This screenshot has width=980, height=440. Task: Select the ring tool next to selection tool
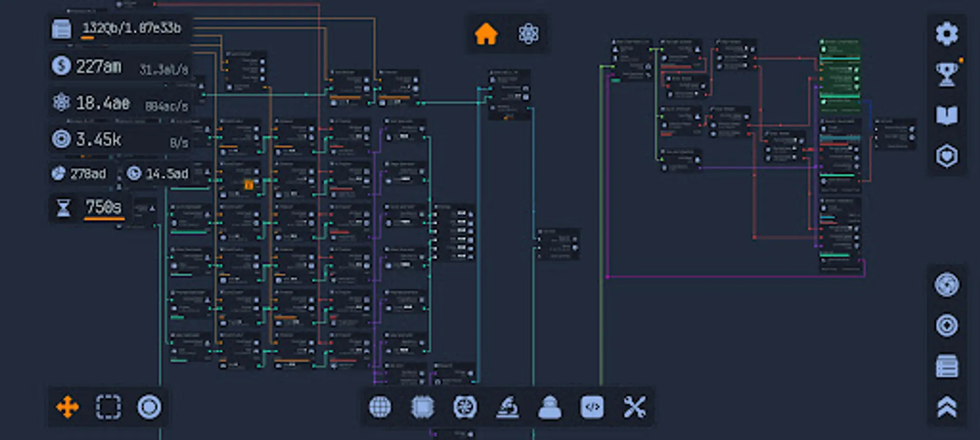point(149,407)
